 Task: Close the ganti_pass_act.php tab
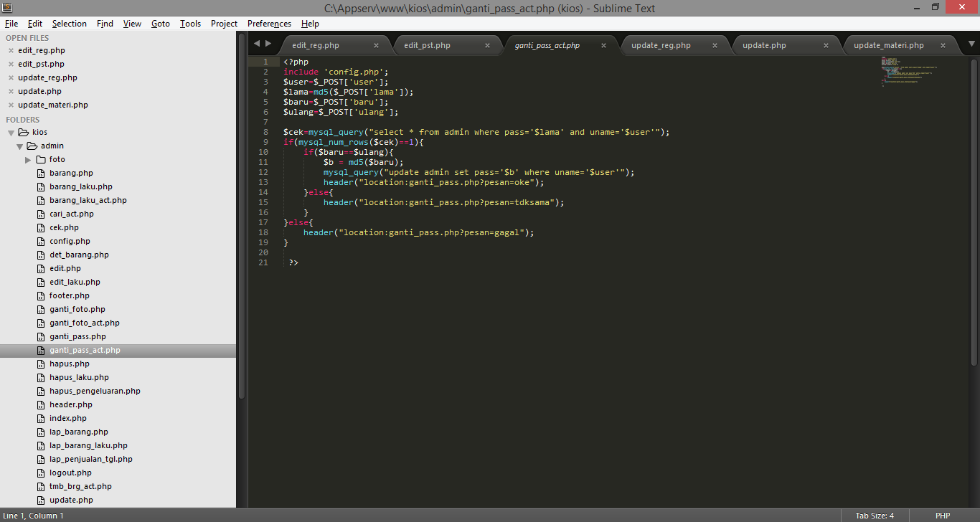coord(603,45)
